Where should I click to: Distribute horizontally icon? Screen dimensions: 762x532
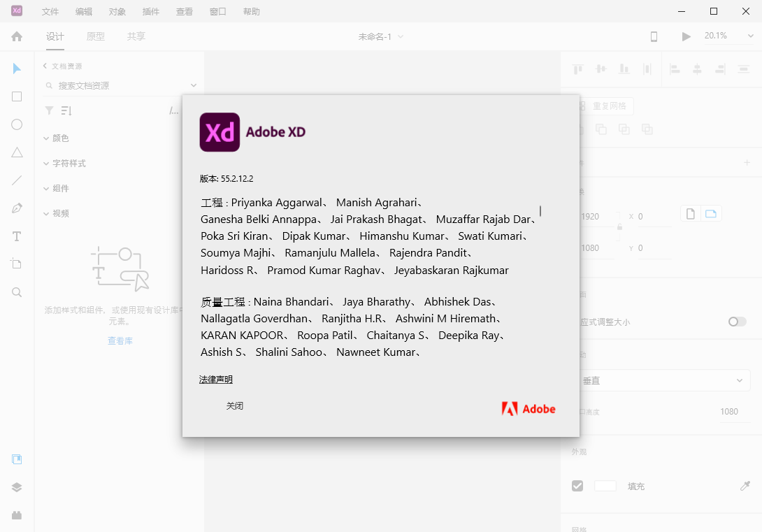click(647, 69)
